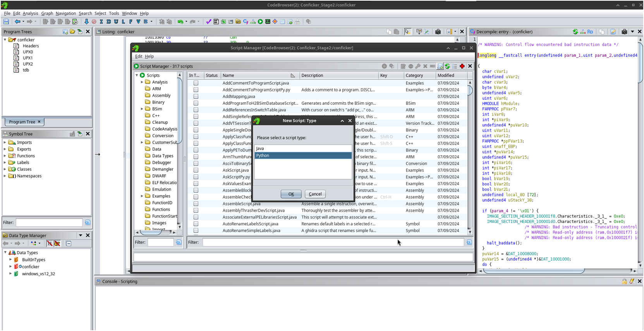Open script directories list icon
Viewport: 644px width, 331px height.
455,66
